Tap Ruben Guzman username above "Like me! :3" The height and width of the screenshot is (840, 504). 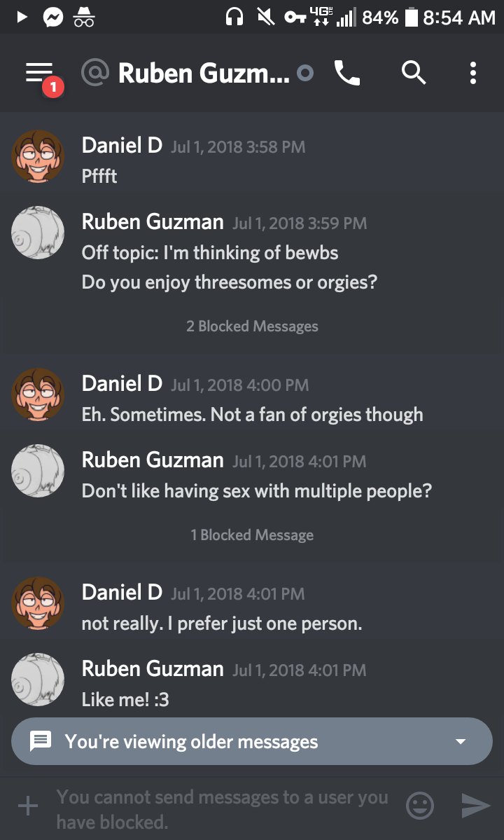click(x=153, y=669)
